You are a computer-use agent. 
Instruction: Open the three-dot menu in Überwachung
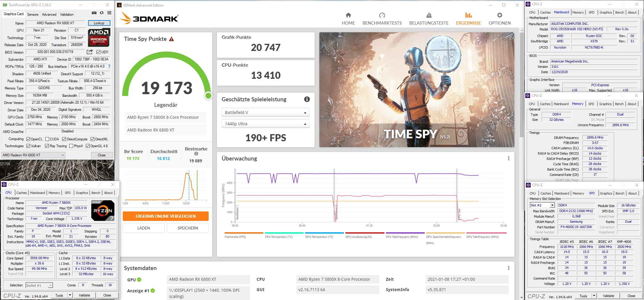[508, 158]
